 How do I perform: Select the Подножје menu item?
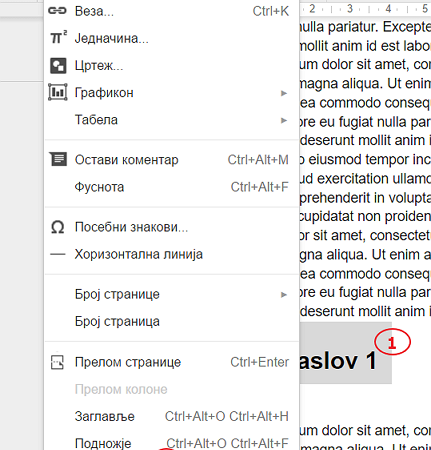pos(172,443)
